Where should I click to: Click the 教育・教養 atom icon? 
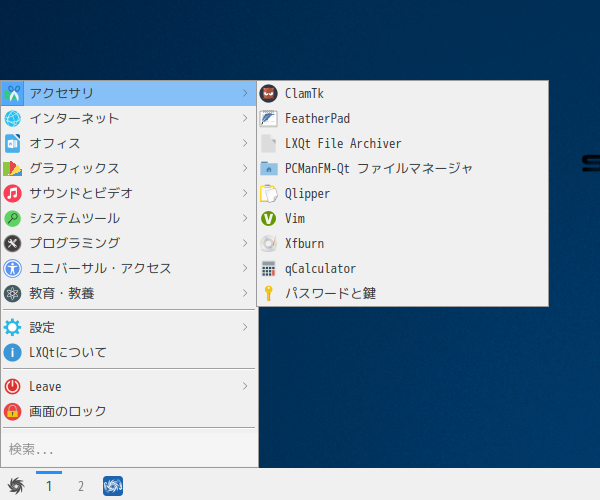[13, 293]
